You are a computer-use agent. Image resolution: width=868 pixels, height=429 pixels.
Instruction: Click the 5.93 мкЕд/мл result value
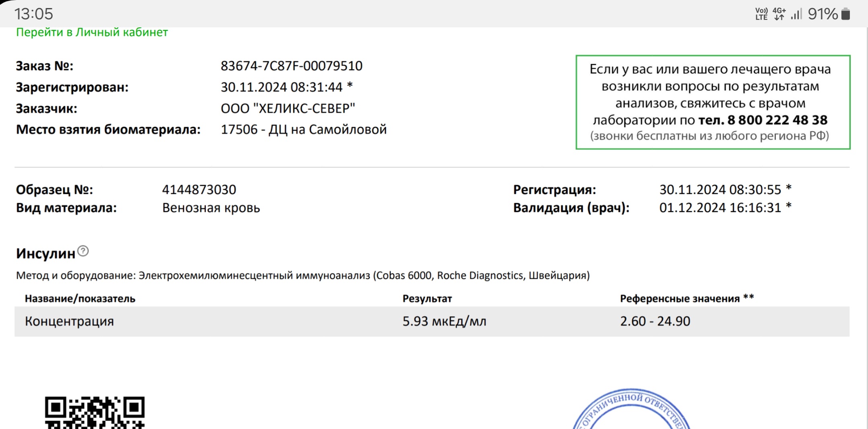[444, 321]
